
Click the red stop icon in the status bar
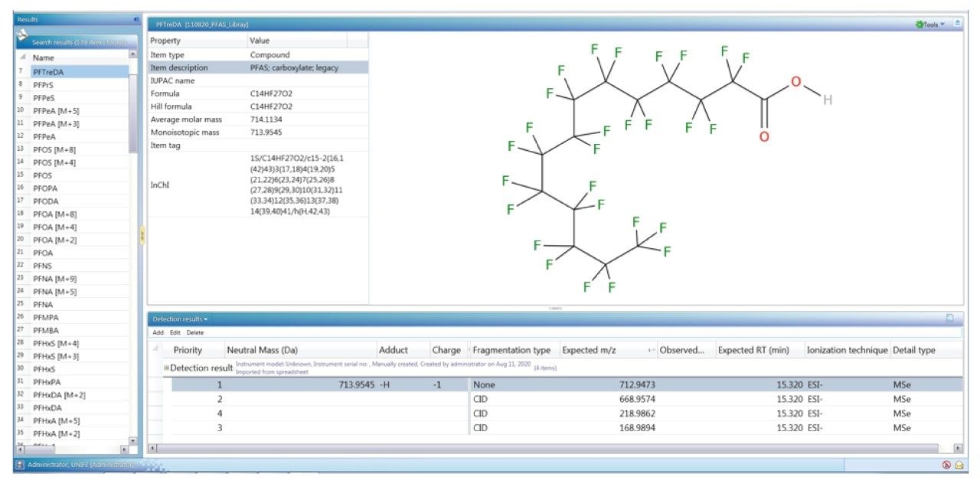946,465
